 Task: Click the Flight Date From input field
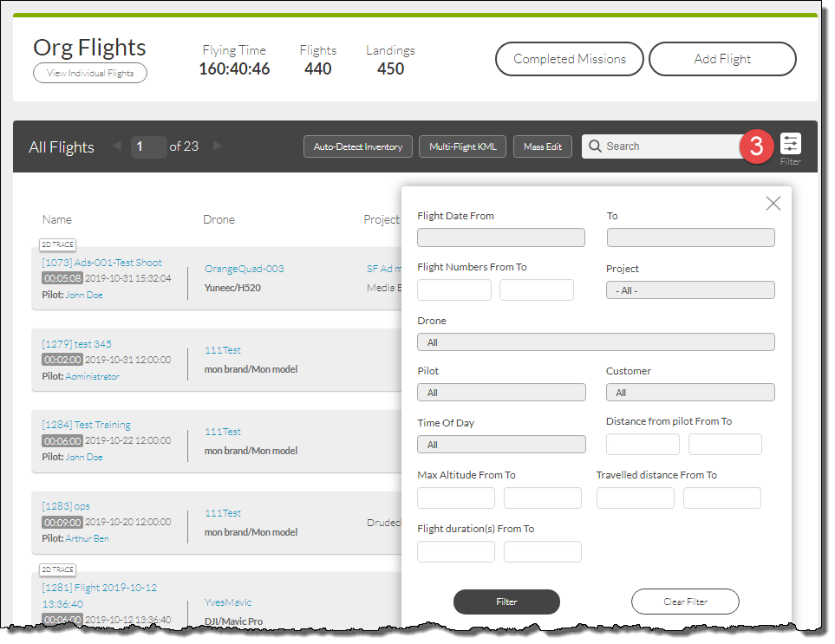pos(501,237)
